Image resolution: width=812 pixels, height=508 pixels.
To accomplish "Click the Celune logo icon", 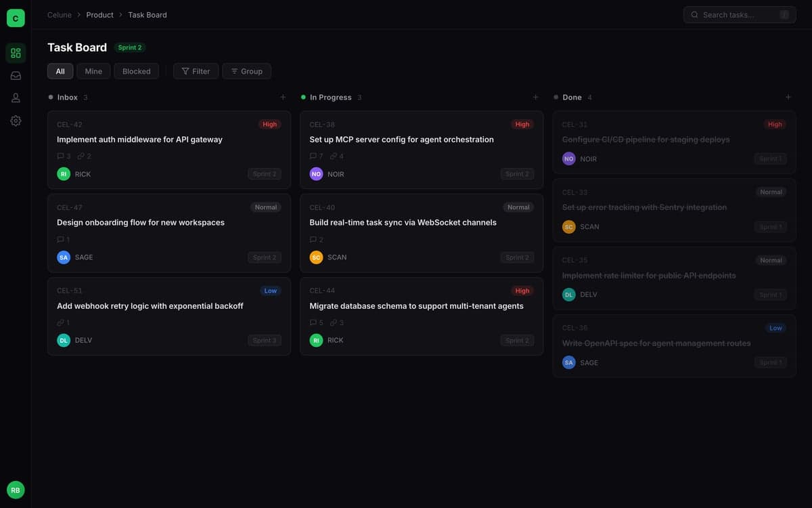I will coord(14,16).
